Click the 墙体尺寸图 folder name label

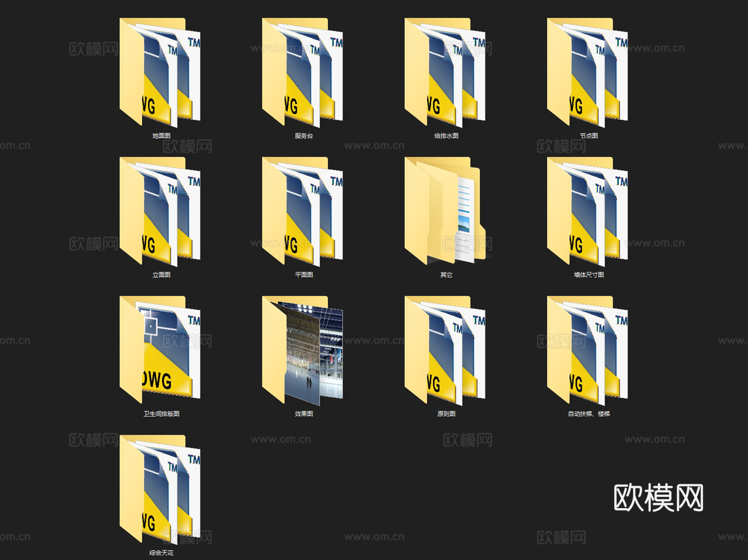tap(589, 275)
